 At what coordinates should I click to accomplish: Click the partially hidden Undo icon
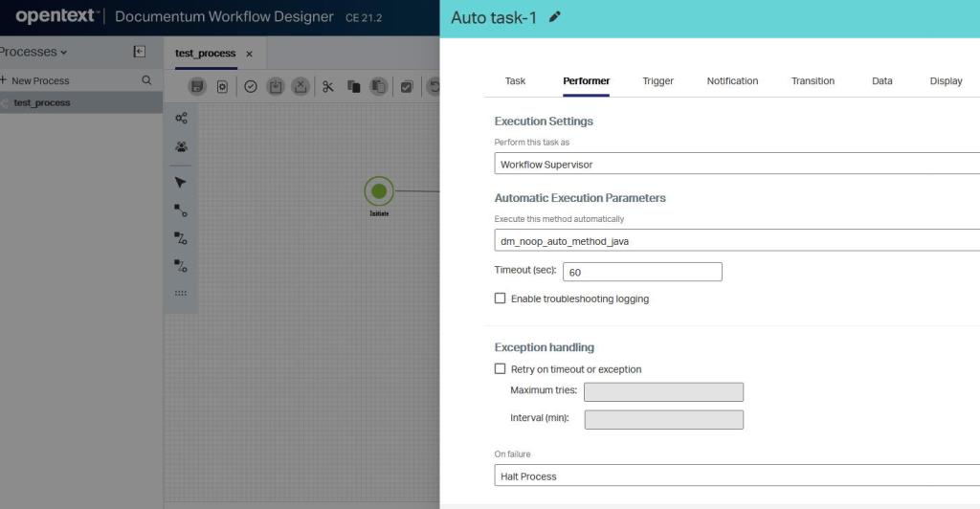434,86
